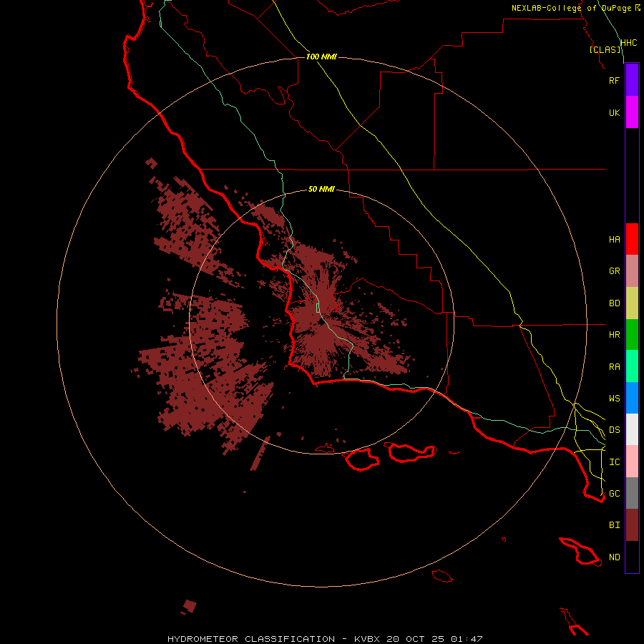
Task: Click the BD legend label
Action: 614,303
